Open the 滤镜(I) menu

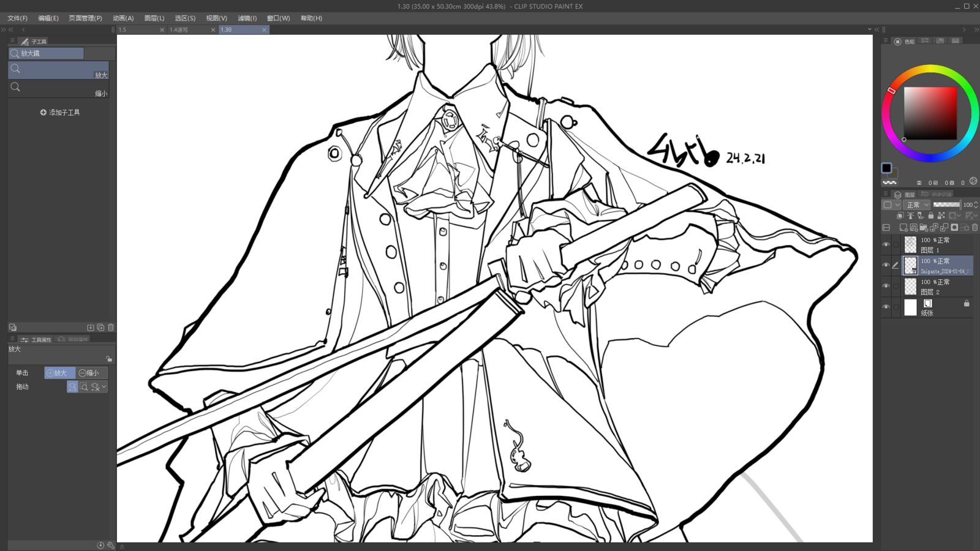pos(247,18)
